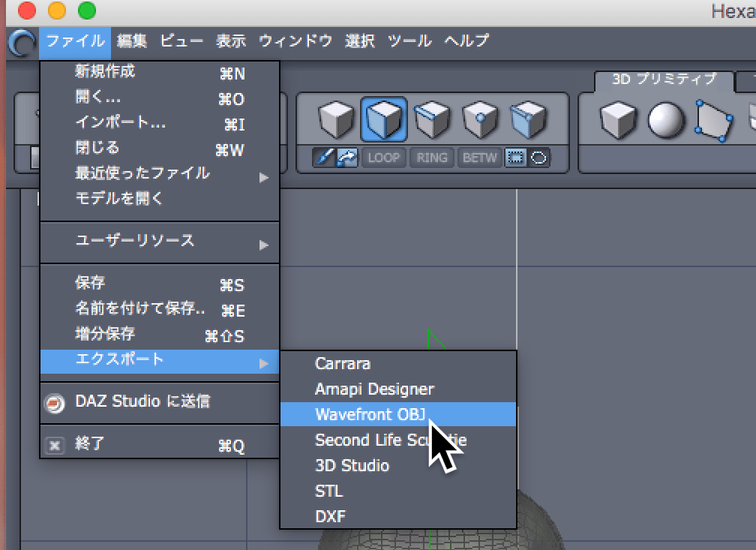The image size is (756, 550).
Task: Select 名前を付けて保存 from the menu
Action: click(x=139, y=308)
